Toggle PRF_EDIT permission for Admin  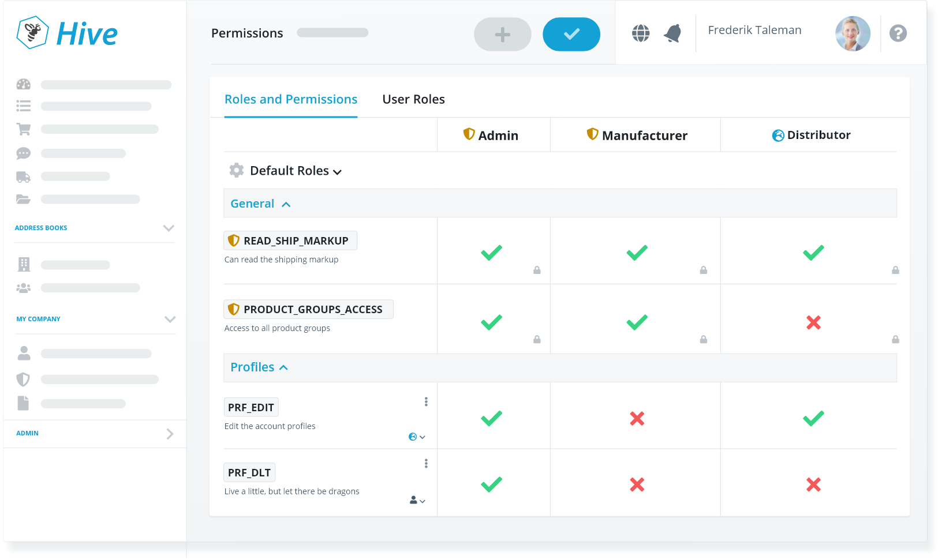tap(491, 418)
